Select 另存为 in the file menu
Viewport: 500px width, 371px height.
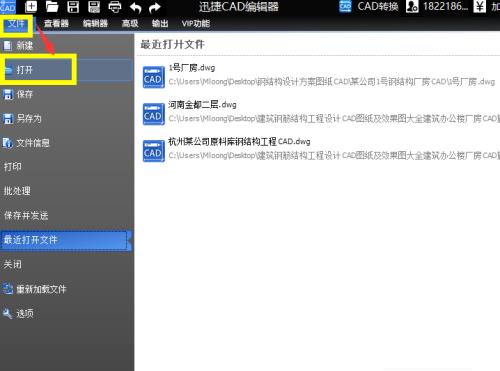coord(67,118)
